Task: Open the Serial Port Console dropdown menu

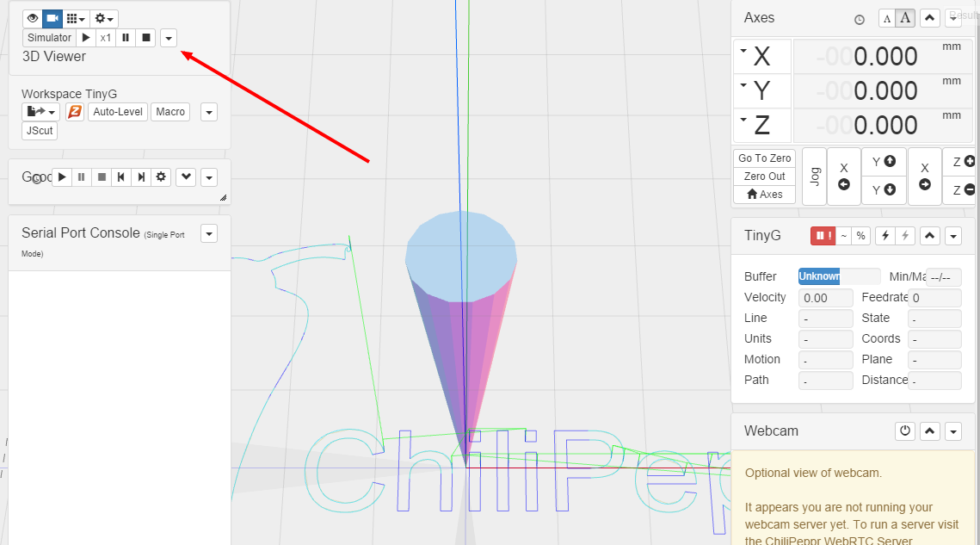Action: (x=209, y=233)
